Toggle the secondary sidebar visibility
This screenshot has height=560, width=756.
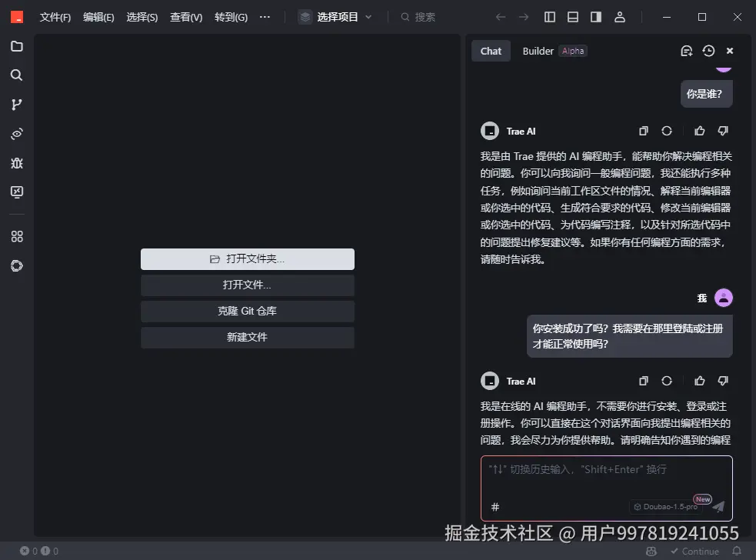click(x=595, y=16)
